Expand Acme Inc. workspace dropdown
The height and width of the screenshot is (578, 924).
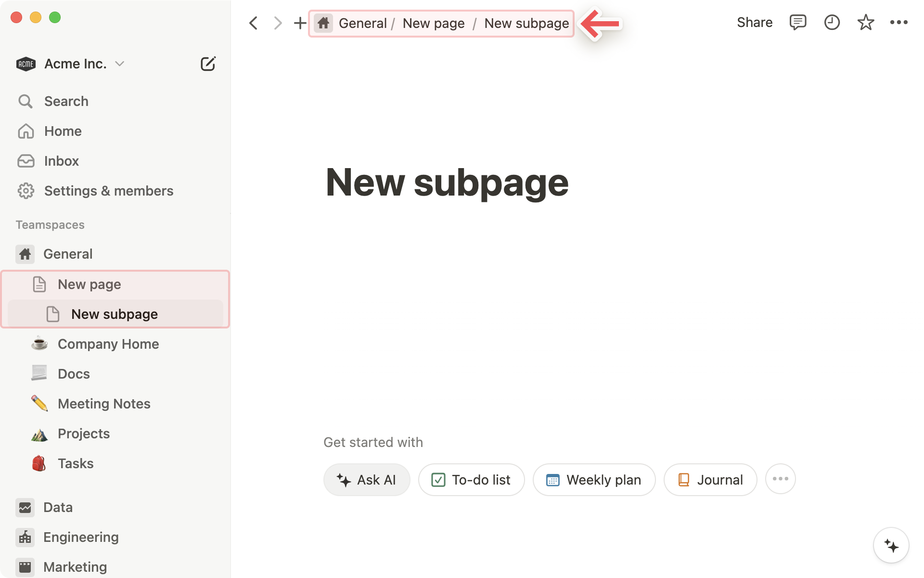(119, 64)
